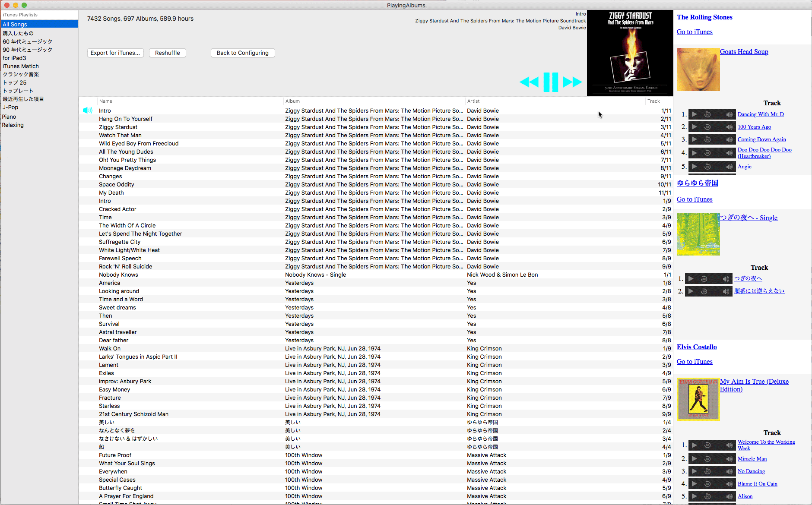
Task: Play the 順番には逆らえない preview
Action: (x=691, y=291)
